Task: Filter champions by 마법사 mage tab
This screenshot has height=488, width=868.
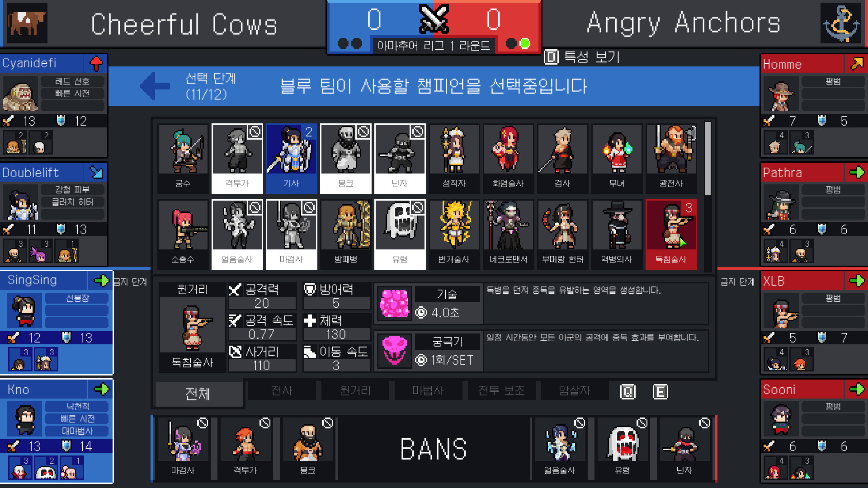Action: [428, 390]
